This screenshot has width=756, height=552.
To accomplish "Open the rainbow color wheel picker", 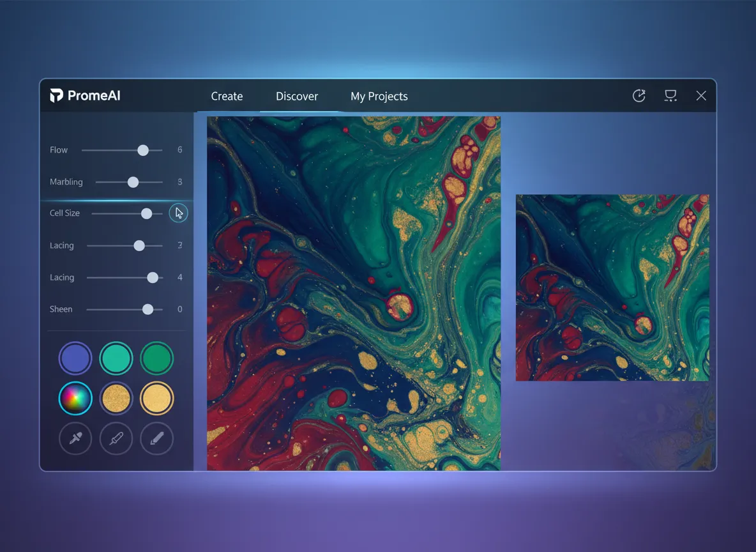I will point(75,399).
